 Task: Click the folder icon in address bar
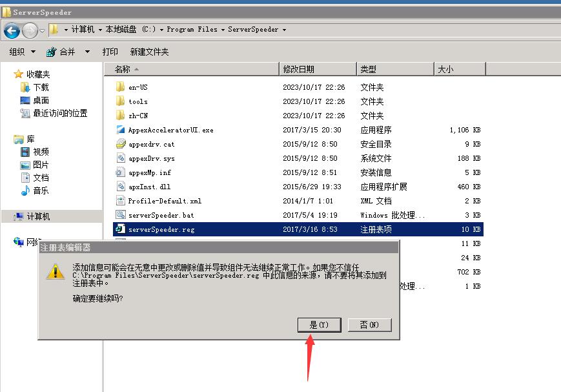click(x=54, y=29)
